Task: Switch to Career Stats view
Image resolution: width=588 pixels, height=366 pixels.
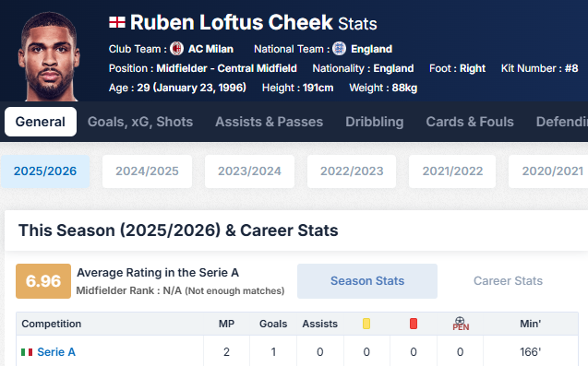Action: pos(508,281)
